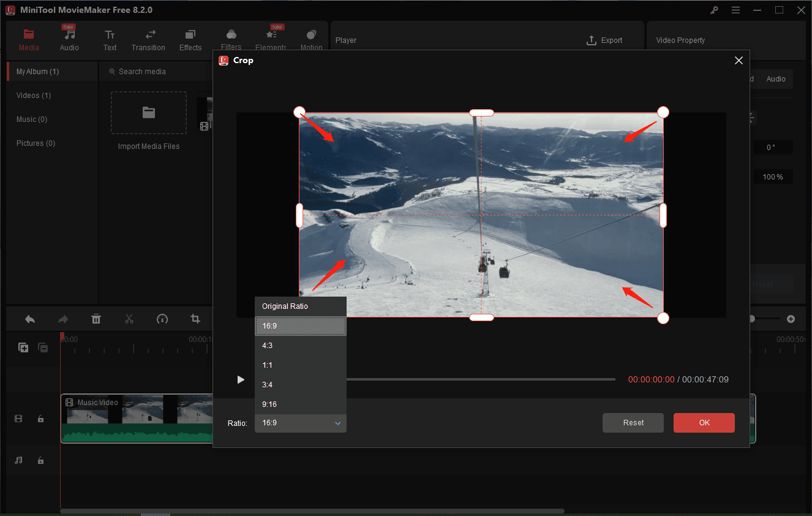Image resolution: width=812 pixels, height=516 pixels.
Task: Click the video track film icon
Action: tap(18, 419)
